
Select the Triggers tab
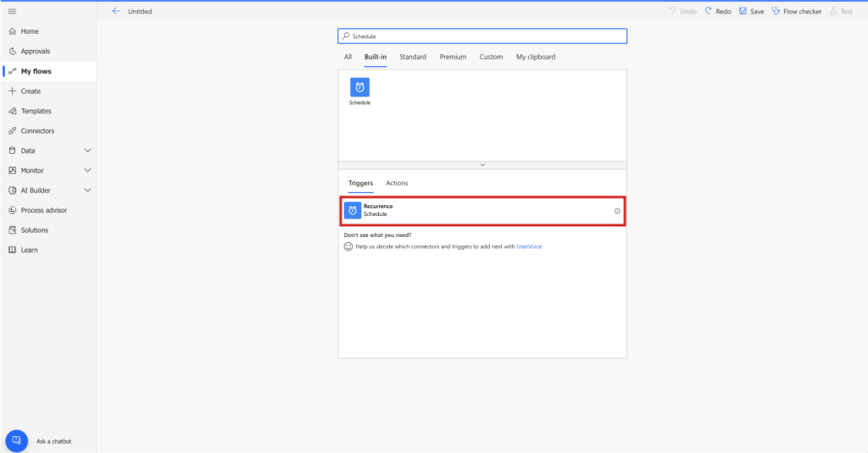(360, 183)
